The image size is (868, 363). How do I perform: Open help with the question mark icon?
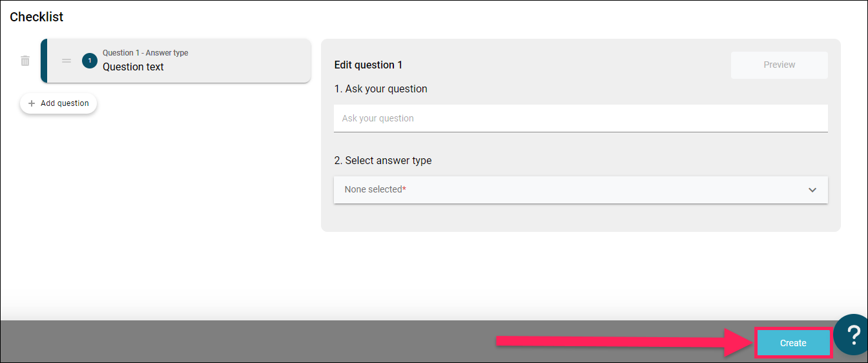pyautogui.click(x=852, y=335)
